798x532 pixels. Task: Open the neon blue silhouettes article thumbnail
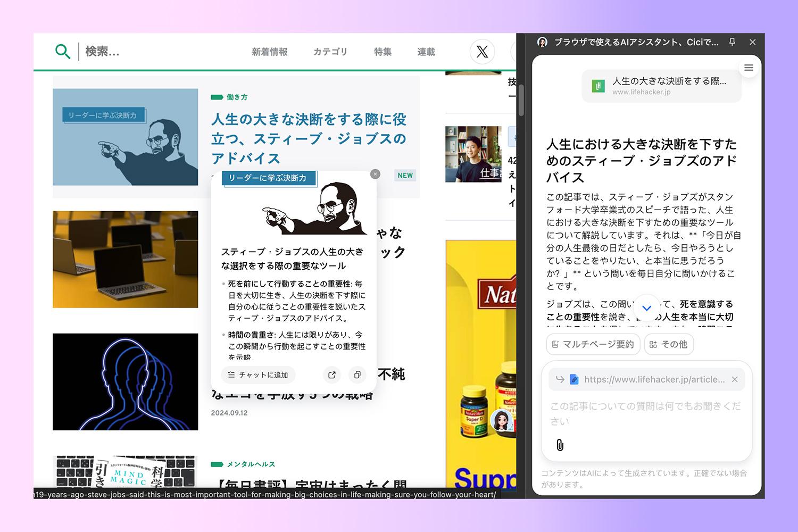coord(125,381)
